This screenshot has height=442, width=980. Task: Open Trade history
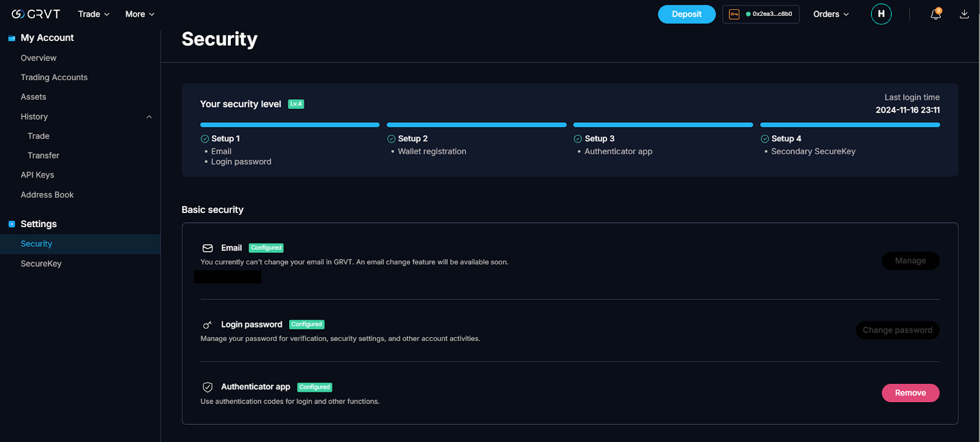point(39,137)
